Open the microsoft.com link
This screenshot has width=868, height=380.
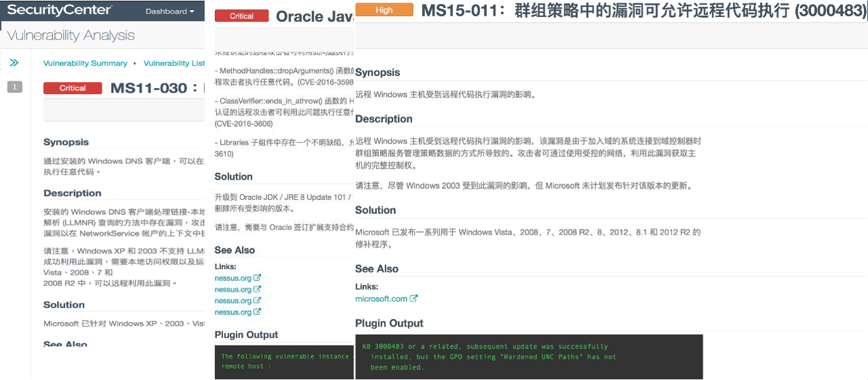(381, 299)
